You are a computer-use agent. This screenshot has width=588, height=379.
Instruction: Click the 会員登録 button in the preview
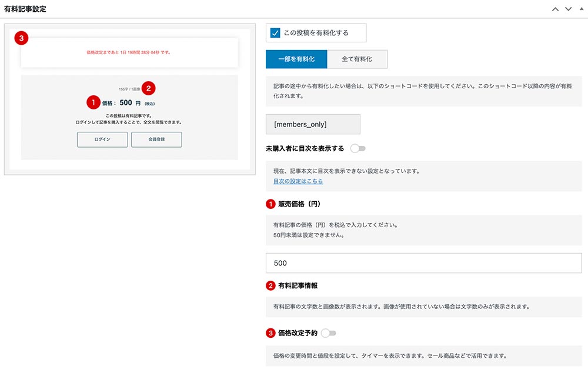point(156,140)
